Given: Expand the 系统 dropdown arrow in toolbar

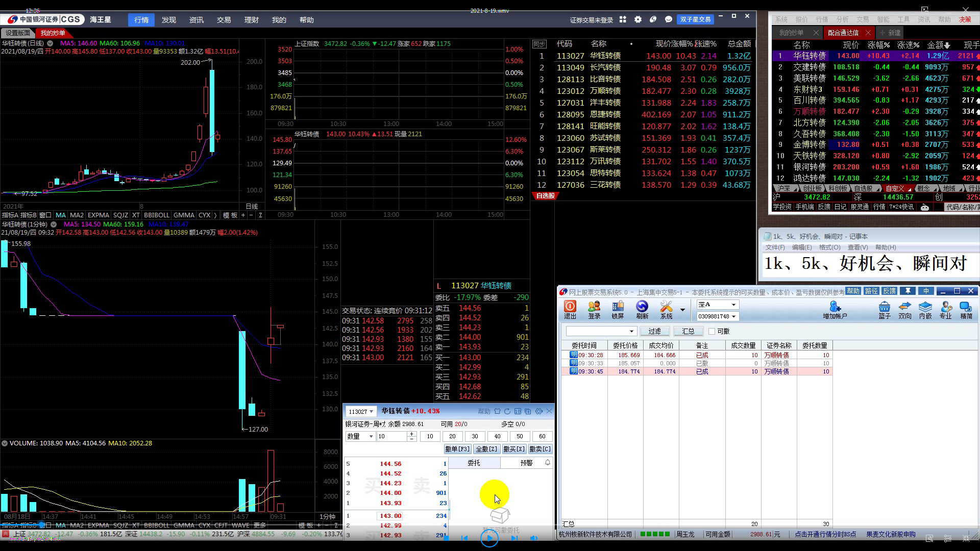Looking at the screenshot, I should coord(682,310).
